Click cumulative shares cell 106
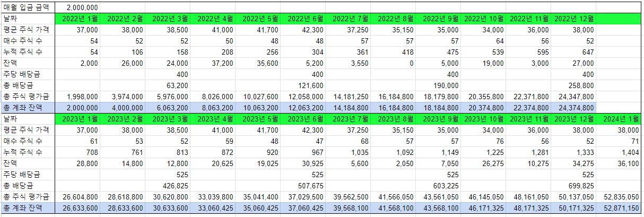644x217 pixels. coord(123,52)
